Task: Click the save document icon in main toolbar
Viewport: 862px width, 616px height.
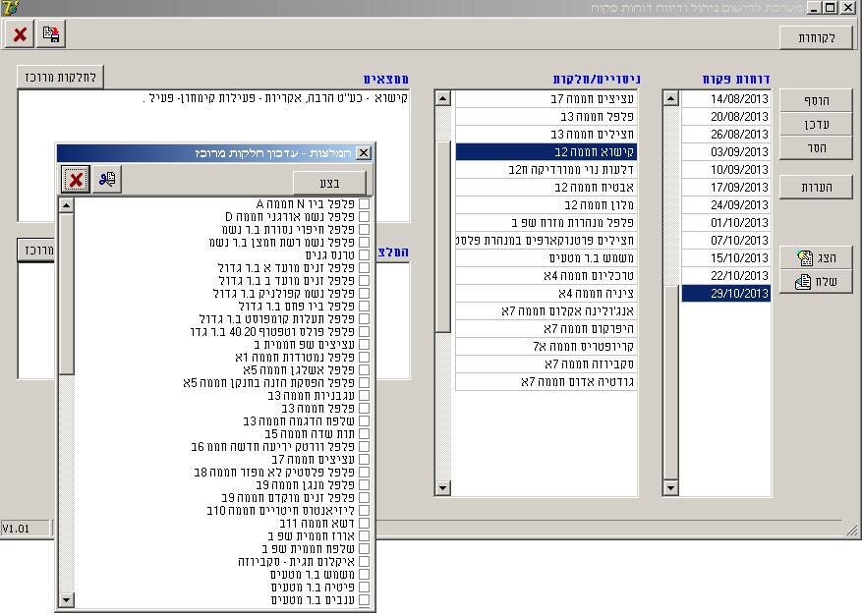Action: [51, 34]
